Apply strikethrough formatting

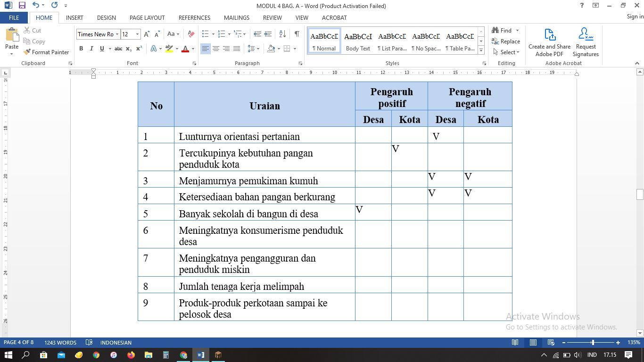click(118, 49)
